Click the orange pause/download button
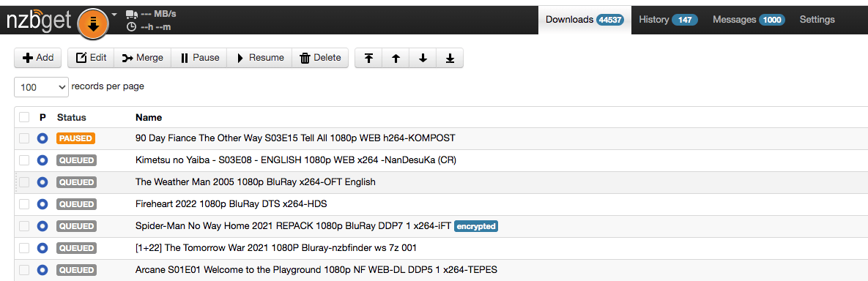The width and height of the screenshot is (868, 281). pyautogui.click(x=93, y=23)
